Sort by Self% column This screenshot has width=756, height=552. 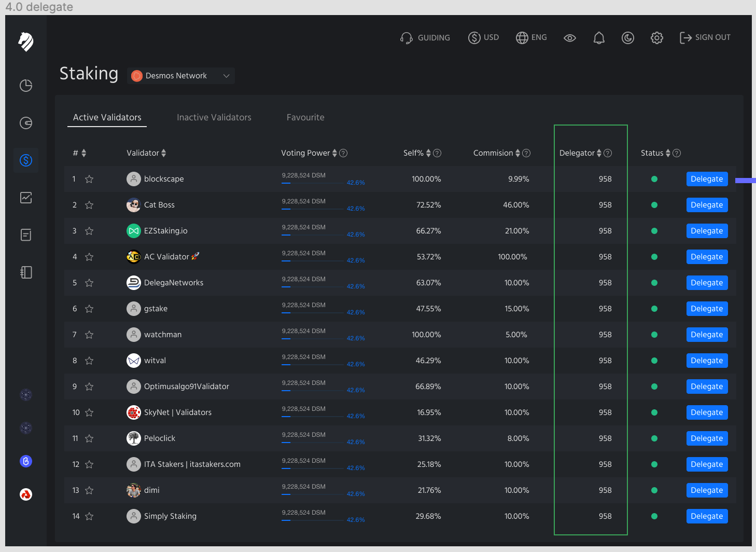click(x=428, y=153)
